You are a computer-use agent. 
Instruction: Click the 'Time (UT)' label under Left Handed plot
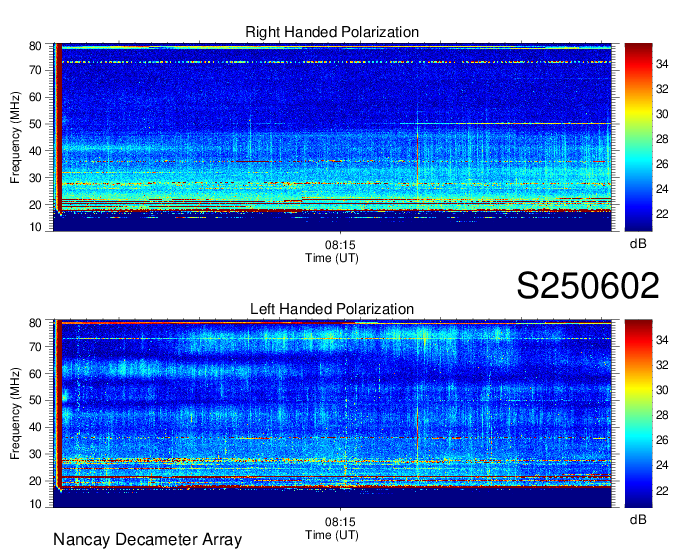point(332,535)
